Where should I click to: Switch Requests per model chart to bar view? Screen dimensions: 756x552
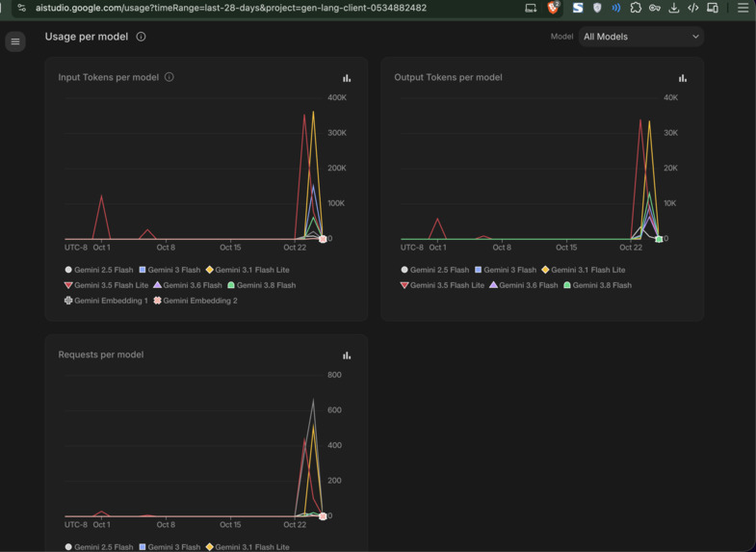(x=347, y=355)
